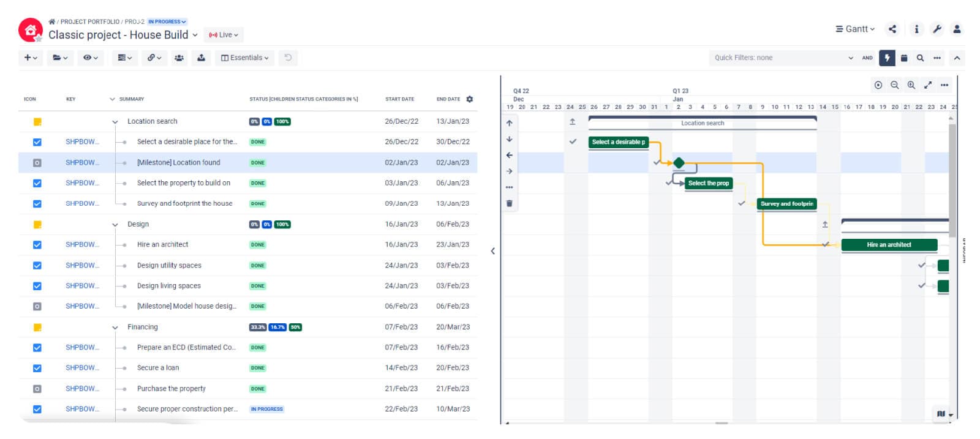Toggle checkbox for Design utility spaces row
The height and width of the screenshot is (439, 980).
[37, 266]
